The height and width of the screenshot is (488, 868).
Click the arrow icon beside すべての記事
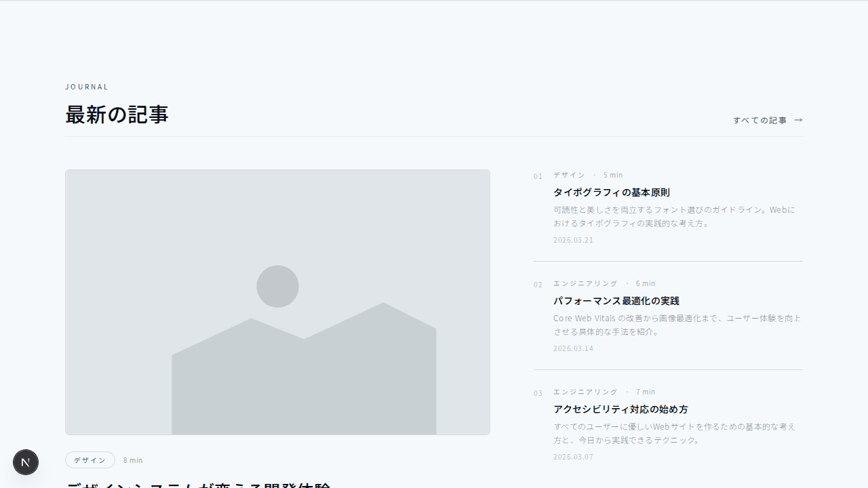[798, 120]
